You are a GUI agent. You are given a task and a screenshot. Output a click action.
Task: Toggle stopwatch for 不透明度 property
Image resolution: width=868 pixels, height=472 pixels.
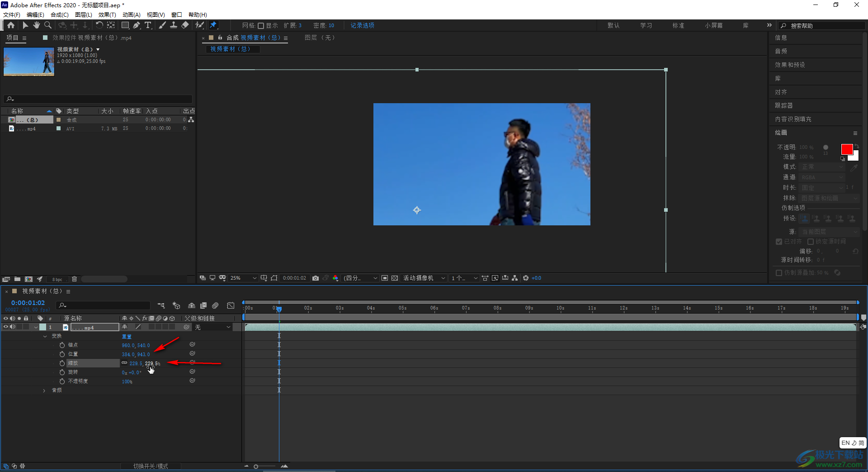click(62, 381)
